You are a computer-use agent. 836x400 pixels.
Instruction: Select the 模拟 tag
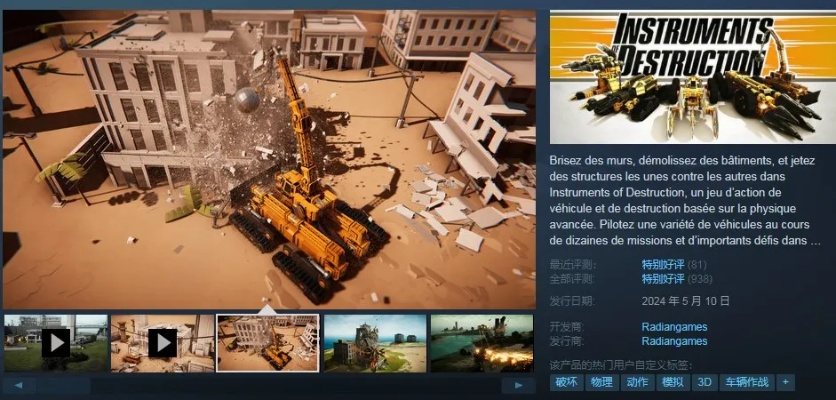[673, 382]
